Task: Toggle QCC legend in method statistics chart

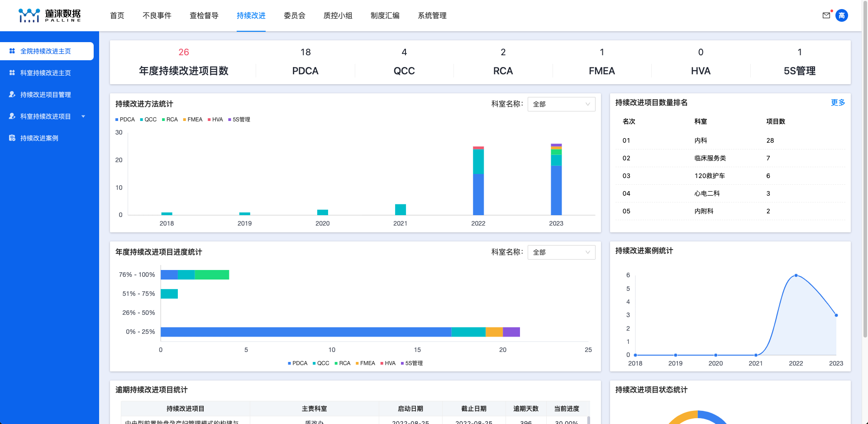Action: pos(148,120)
